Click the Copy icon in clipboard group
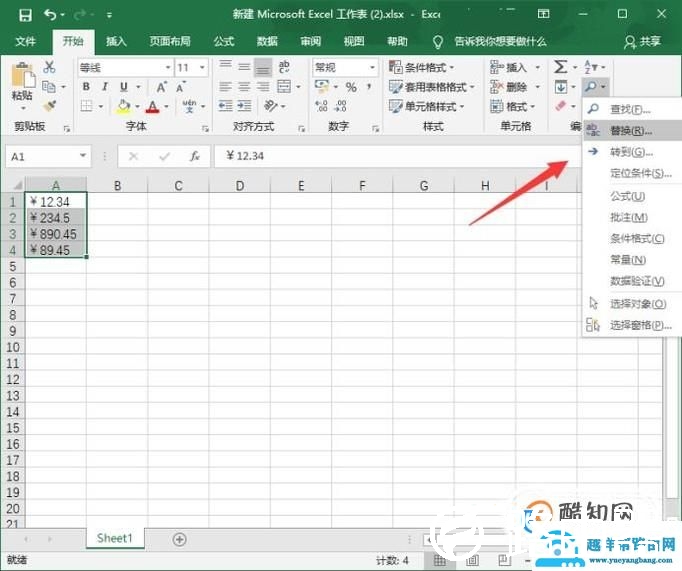This screenshot has height=571, width=682. 49,87
